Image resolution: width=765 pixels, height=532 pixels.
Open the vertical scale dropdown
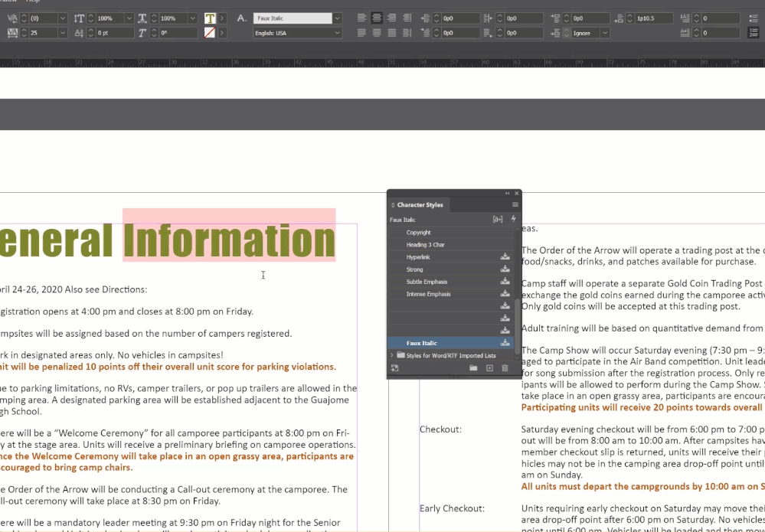tap(129, 18)
